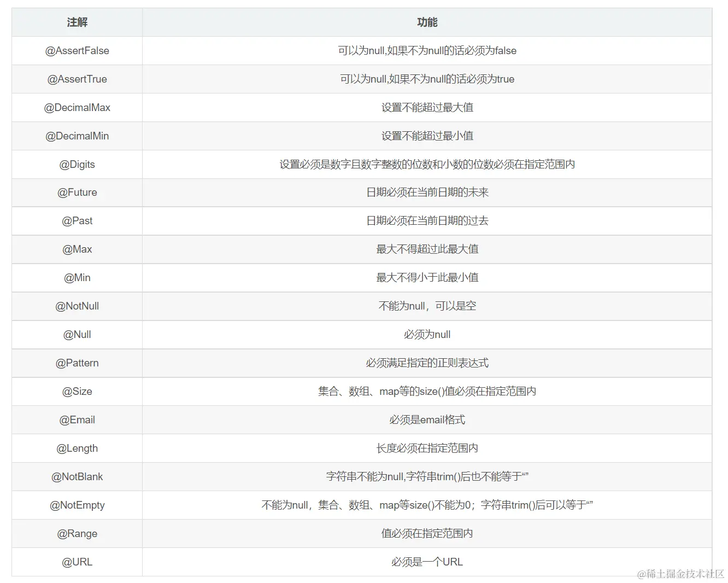Screen dimensions: 728x583
Task: Click the @Size description about size()值
Action: tap(427, 392)
